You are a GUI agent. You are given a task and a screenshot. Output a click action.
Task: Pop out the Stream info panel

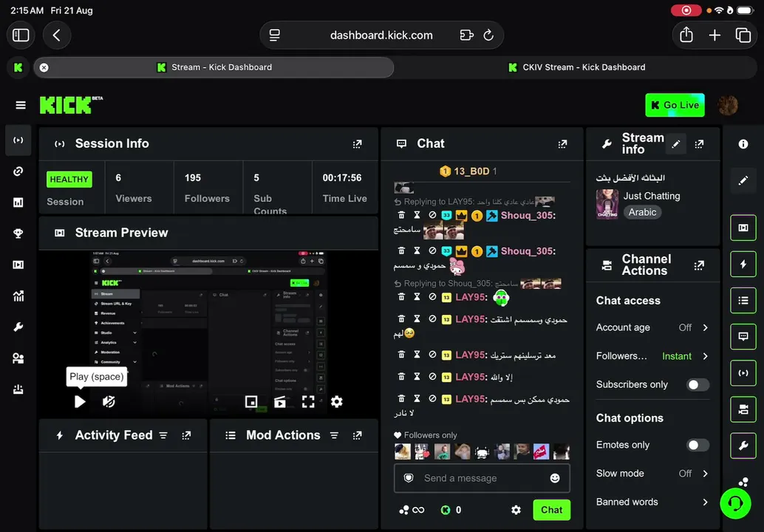[699, 144]
